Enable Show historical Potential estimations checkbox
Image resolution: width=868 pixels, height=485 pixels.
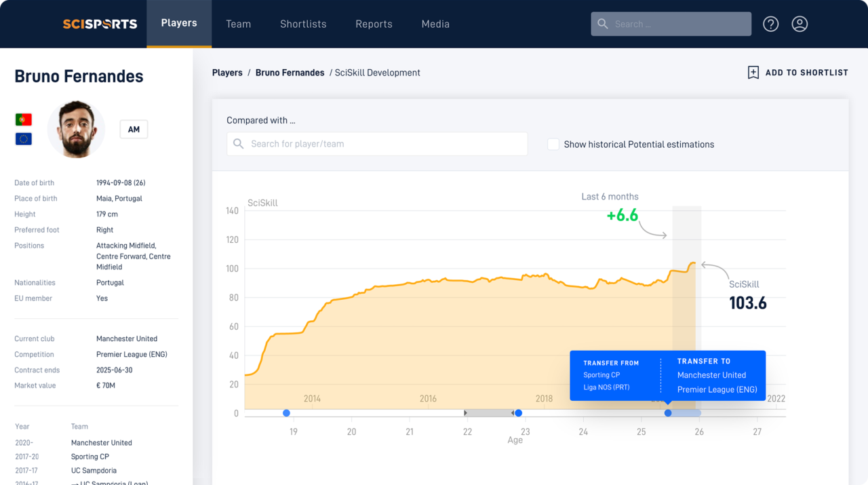553,144
